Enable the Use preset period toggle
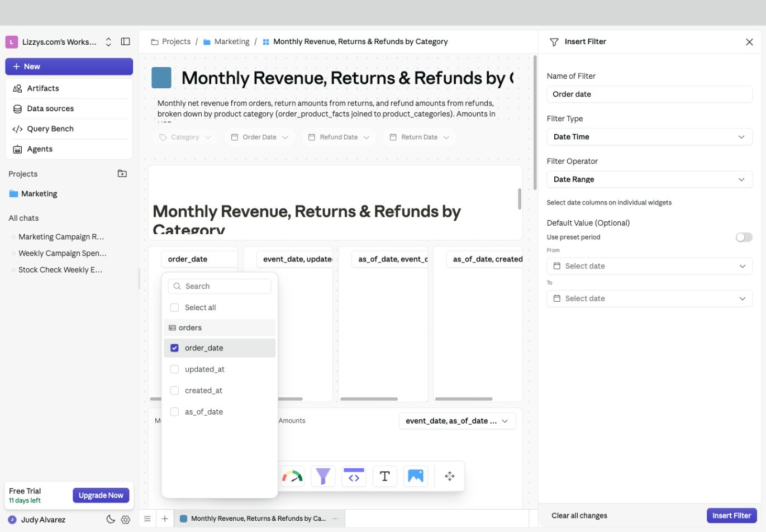Image resolution: width=766 pixels, height=532 pixels. coord(744,237)
